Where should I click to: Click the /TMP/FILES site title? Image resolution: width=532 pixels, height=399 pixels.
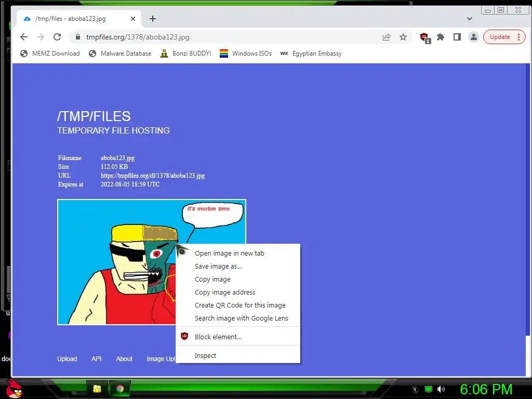tap(94, 116)
